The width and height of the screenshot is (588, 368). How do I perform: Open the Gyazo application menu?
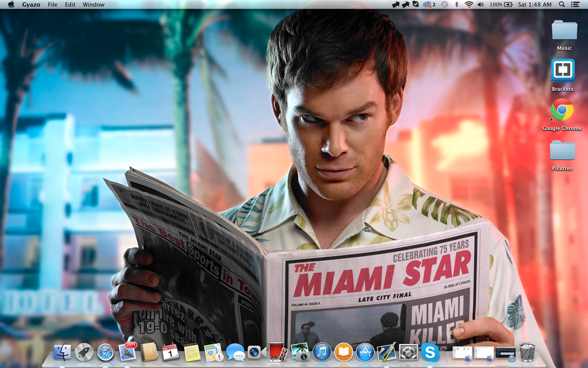click(x=31, y=4)
